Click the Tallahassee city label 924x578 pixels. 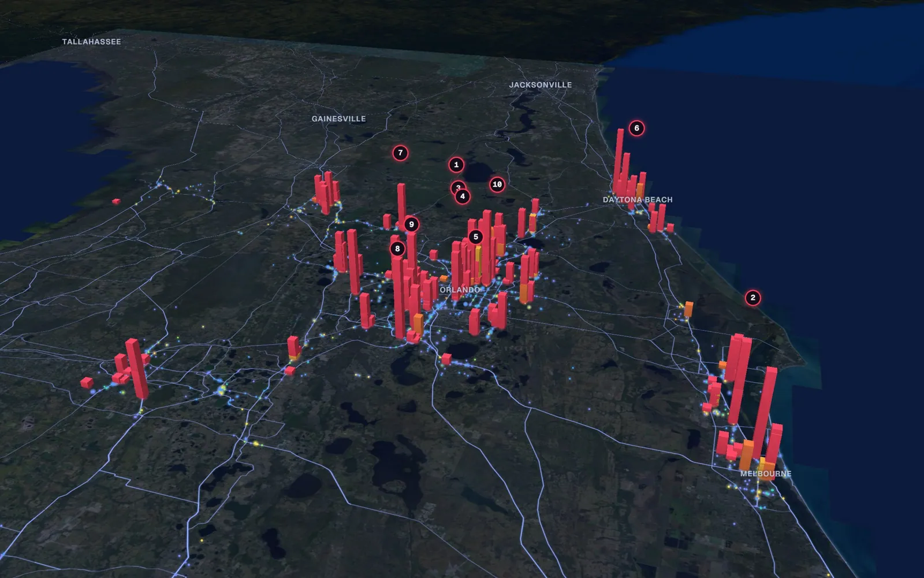tap(91, 42)
